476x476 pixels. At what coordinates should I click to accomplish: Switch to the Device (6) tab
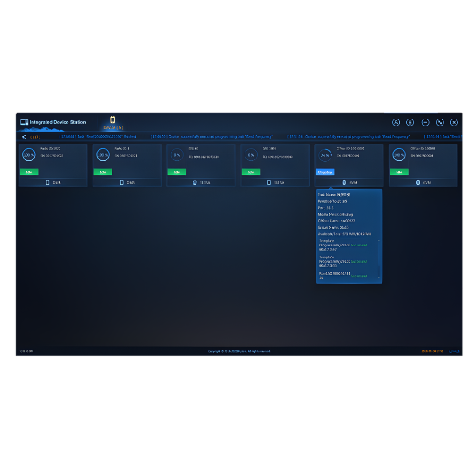(112, 123)
